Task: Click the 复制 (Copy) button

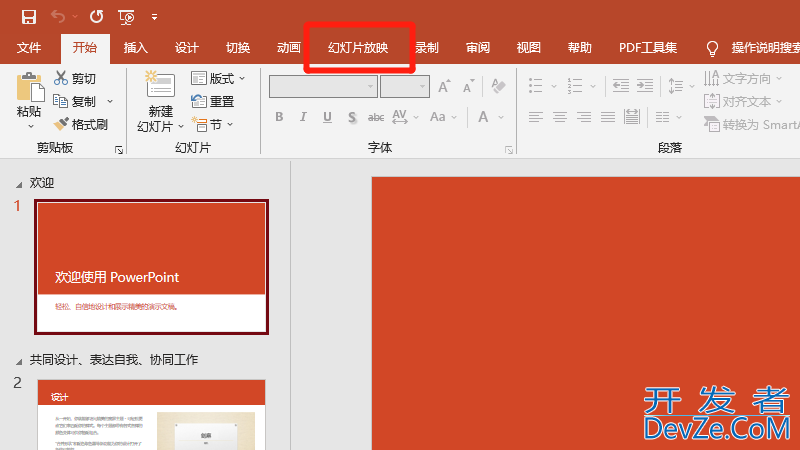Action: [x=75, y=102]
